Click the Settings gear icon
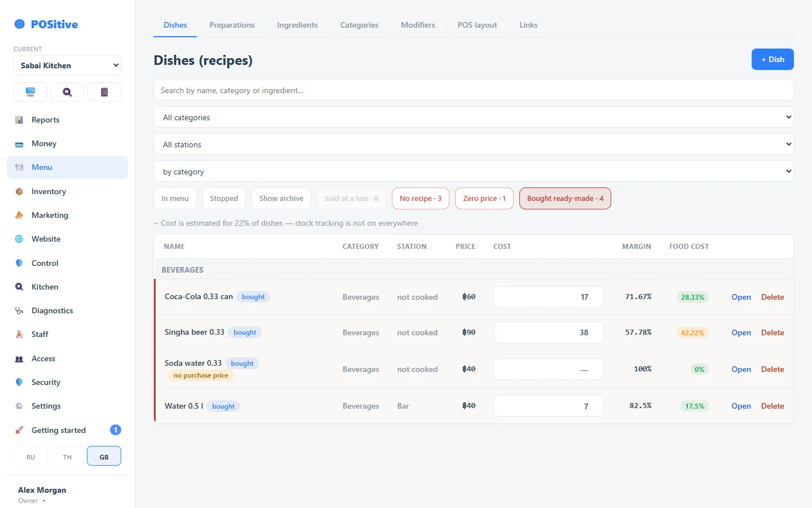Viewport: 812px width, 508px height. pyautogui.click(x=19, y=406)
